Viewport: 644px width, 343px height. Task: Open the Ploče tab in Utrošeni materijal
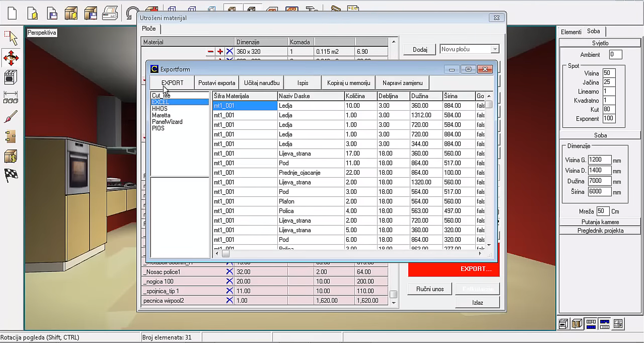point(149,29)
